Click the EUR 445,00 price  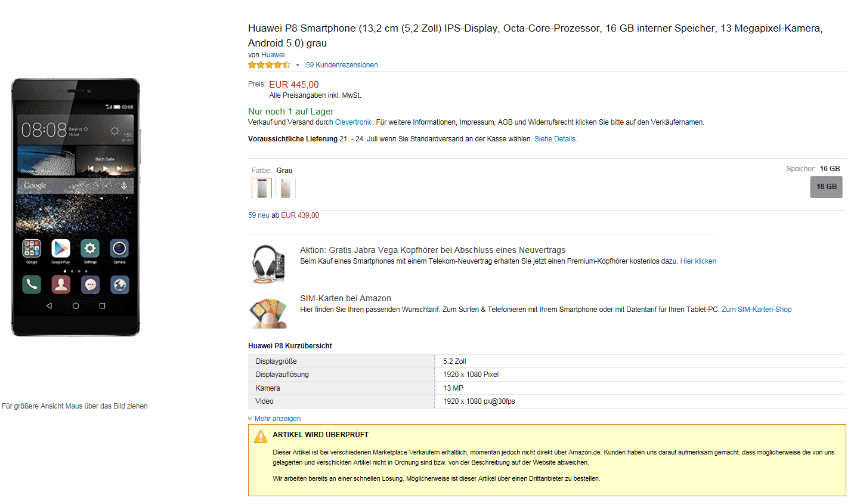(x=294, y=85)
